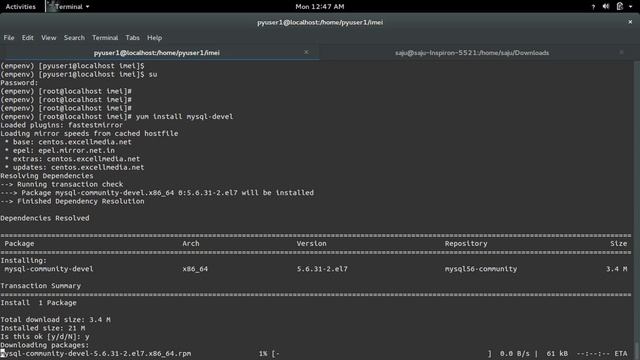The width and height of the screenshot is (640, 360).
Task: Click the rpm filename being downloaded
Action: [96, 354]
